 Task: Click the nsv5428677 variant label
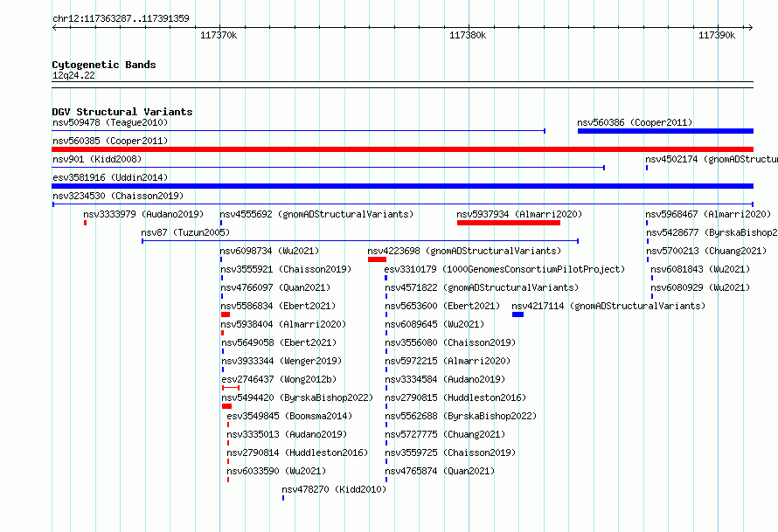click(x=712, y=232)
